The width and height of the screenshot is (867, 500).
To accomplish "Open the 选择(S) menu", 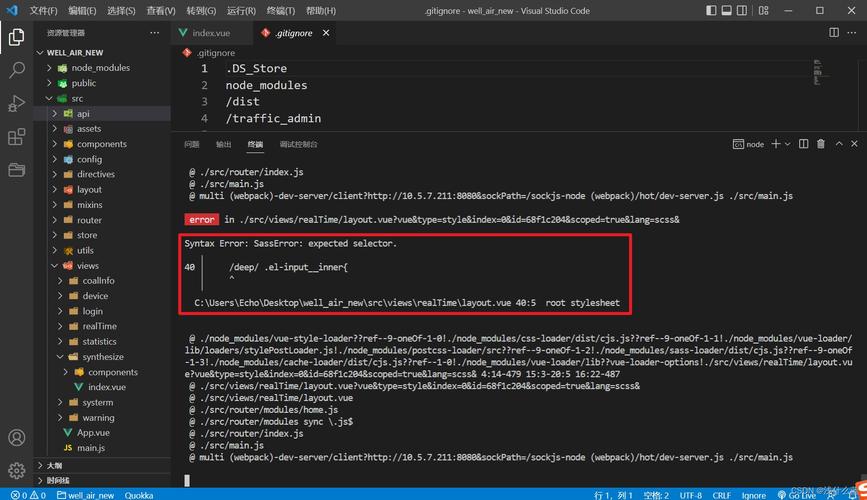I will point(121,11).
